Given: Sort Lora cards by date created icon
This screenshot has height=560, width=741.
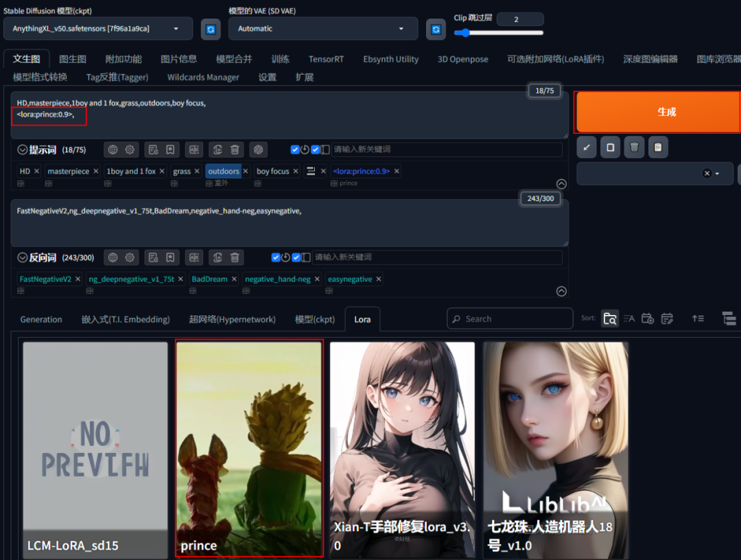Looking at the screenshot, I should click(648, 319).
